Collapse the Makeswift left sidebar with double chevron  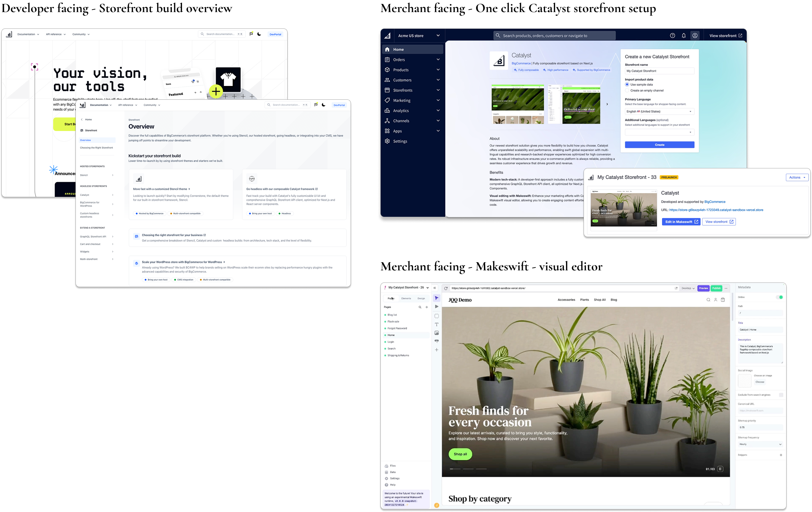click(x=435, y=288)
